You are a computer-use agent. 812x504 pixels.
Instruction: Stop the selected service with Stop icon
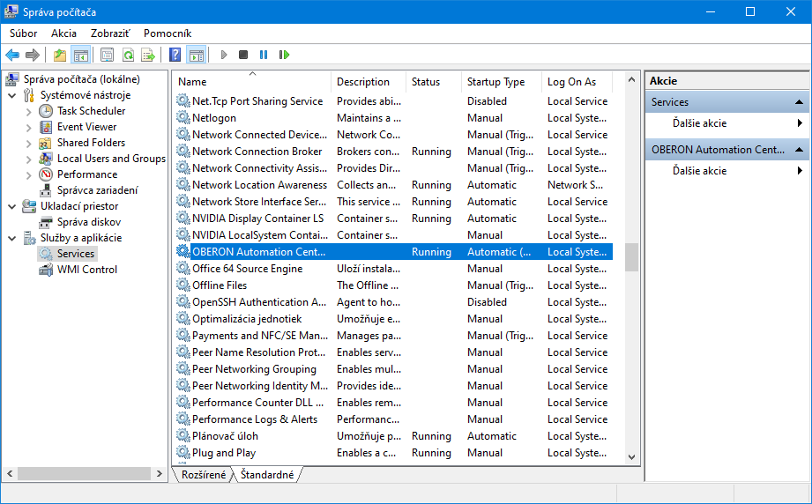click(x=243, y=55)
